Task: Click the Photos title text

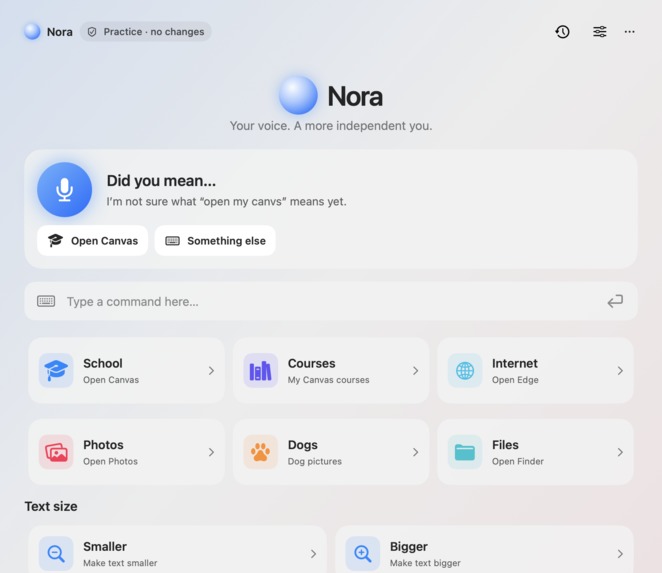Action: [x=103, y=445]
